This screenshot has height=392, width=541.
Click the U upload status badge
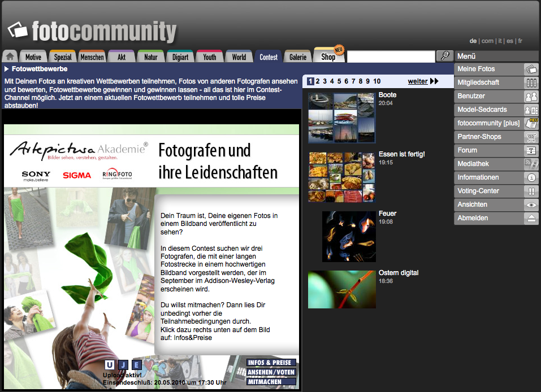[x=109, y=365]
